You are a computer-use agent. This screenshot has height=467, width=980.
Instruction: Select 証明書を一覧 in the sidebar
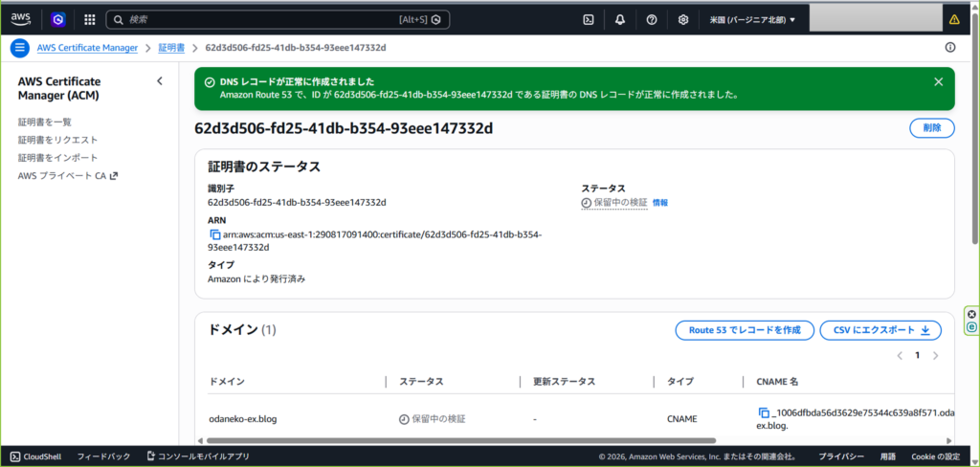(44, 122)
